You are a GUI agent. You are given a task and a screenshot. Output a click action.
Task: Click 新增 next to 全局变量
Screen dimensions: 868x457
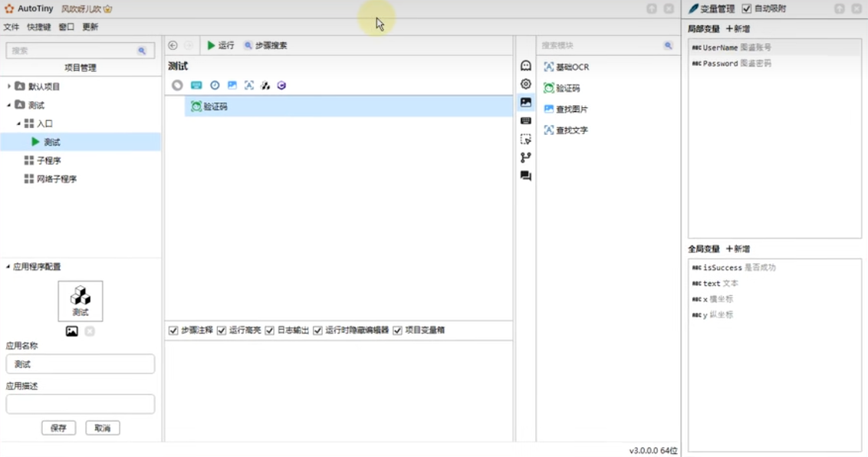(x=738, y=249)
